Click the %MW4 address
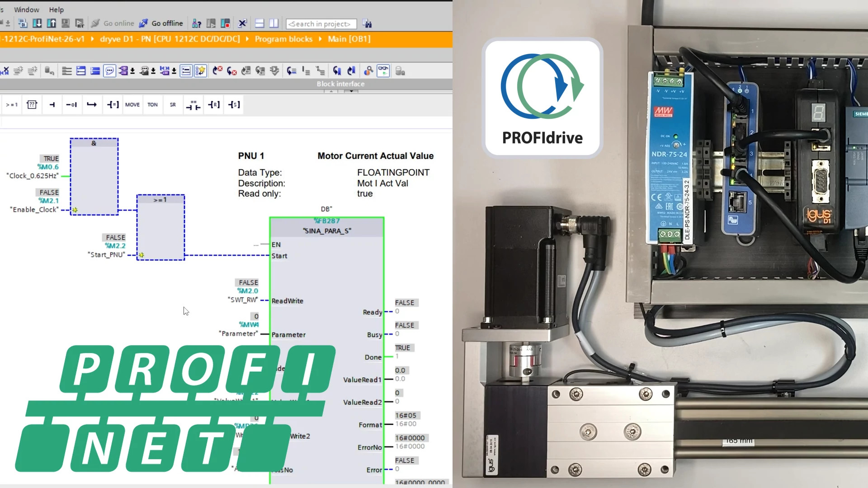 249,324
